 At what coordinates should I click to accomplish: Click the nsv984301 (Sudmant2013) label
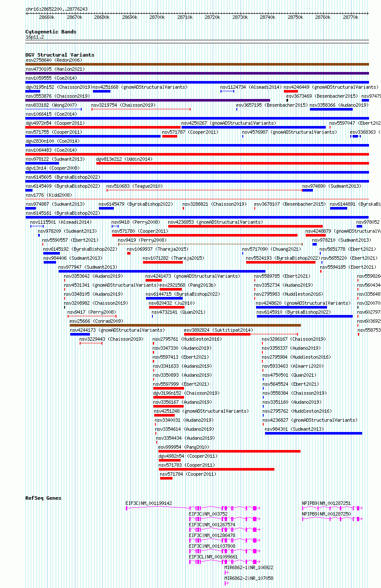[x=295, y=429]
